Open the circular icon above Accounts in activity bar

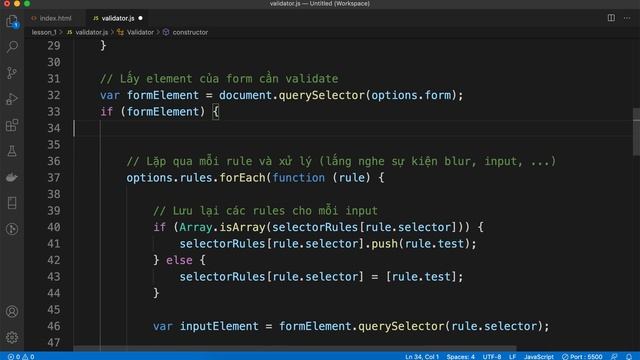click(x=12, y=229)
